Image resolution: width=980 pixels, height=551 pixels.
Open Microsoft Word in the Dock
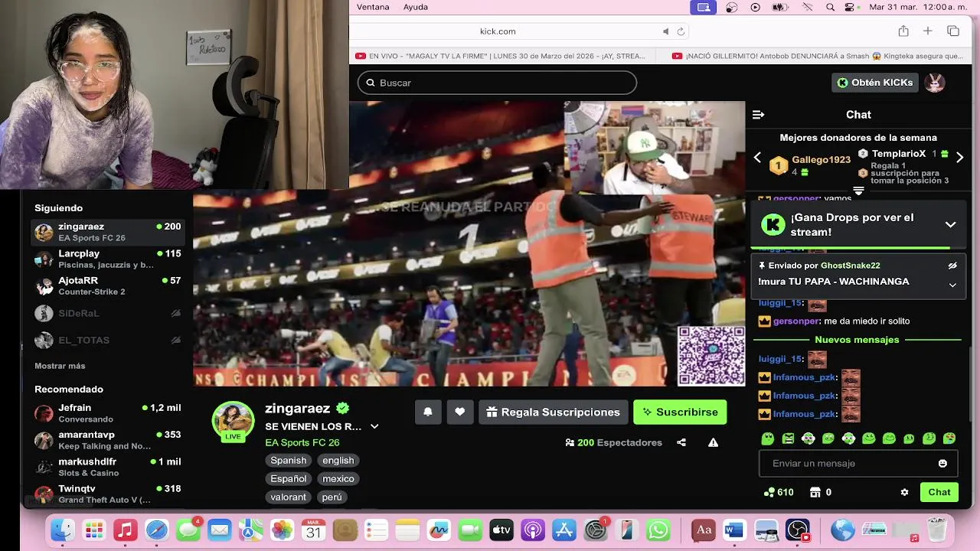(734, 530)
